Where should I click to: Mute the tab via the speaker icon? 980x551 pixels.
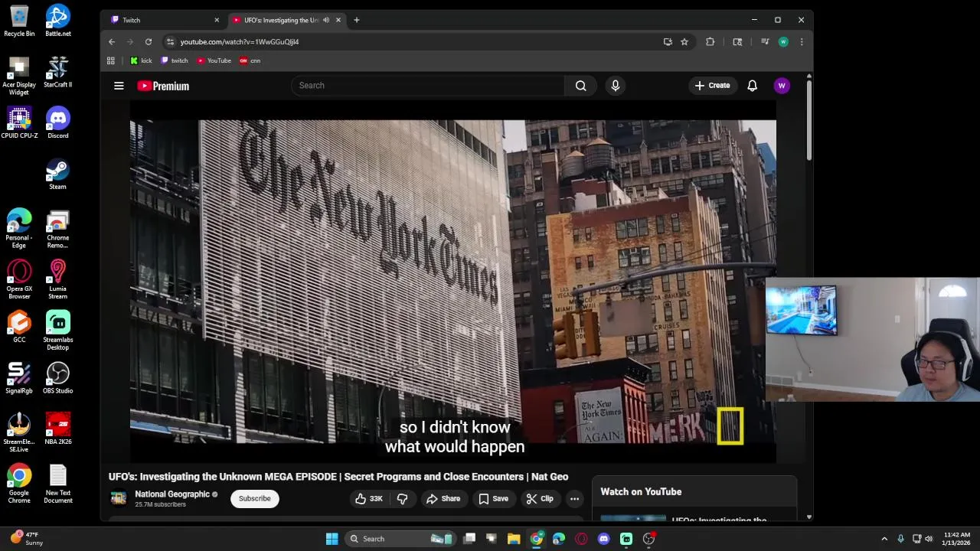(326, 20)
